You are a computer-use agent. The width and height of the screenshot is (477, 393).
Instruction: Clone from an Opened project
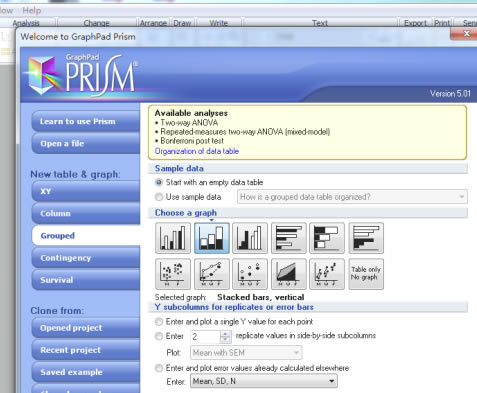(86, 328)
